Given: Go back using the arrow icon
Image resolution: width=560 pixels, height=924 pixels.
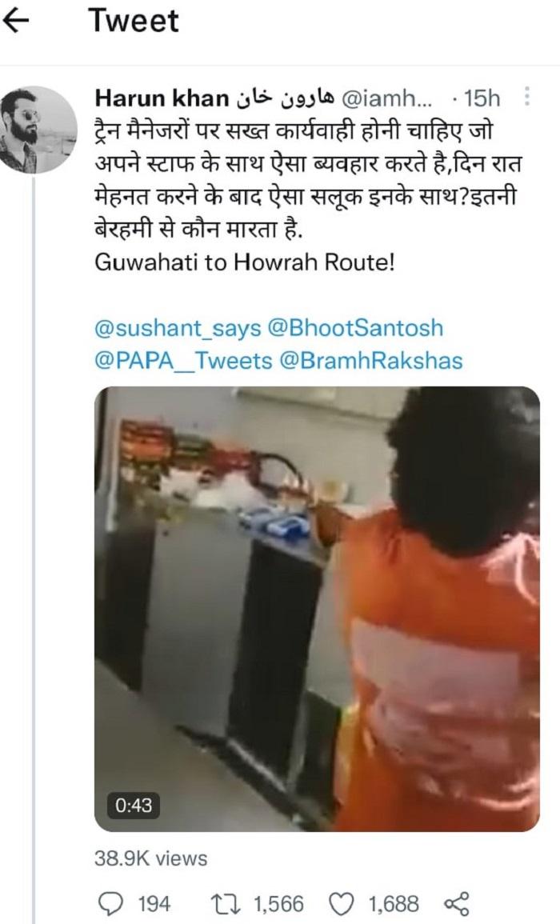Looking at the screenshot, I should coord(17,22).
